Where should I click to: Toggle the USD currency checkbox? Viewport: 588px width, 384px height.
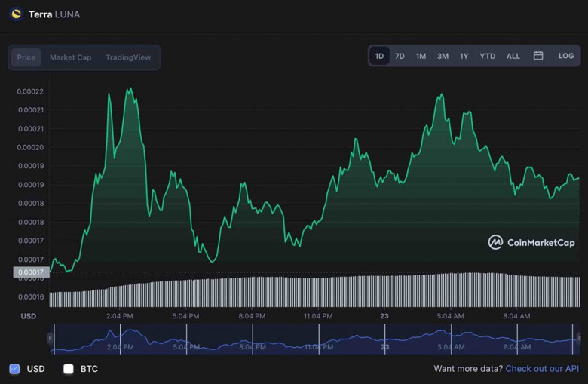click(x=14, y=369)
